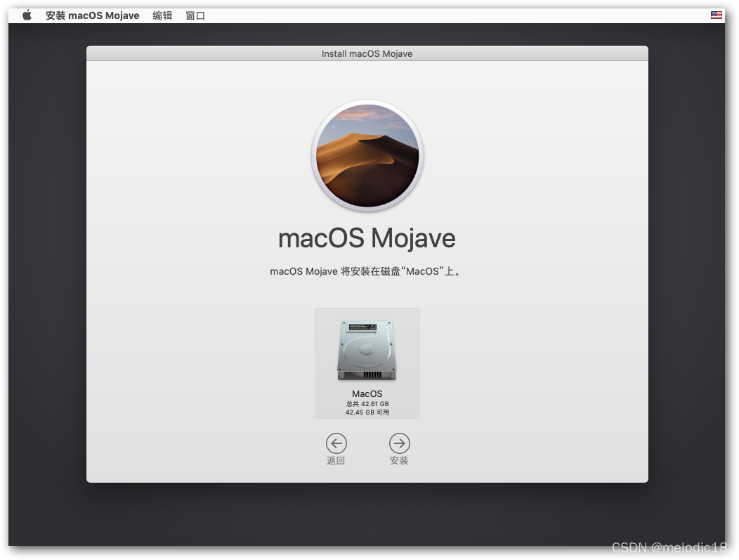The height and width of the screenshot is (560, 739).
Task: Open the 安装 macOS Mojave menu
Action: 93,15
